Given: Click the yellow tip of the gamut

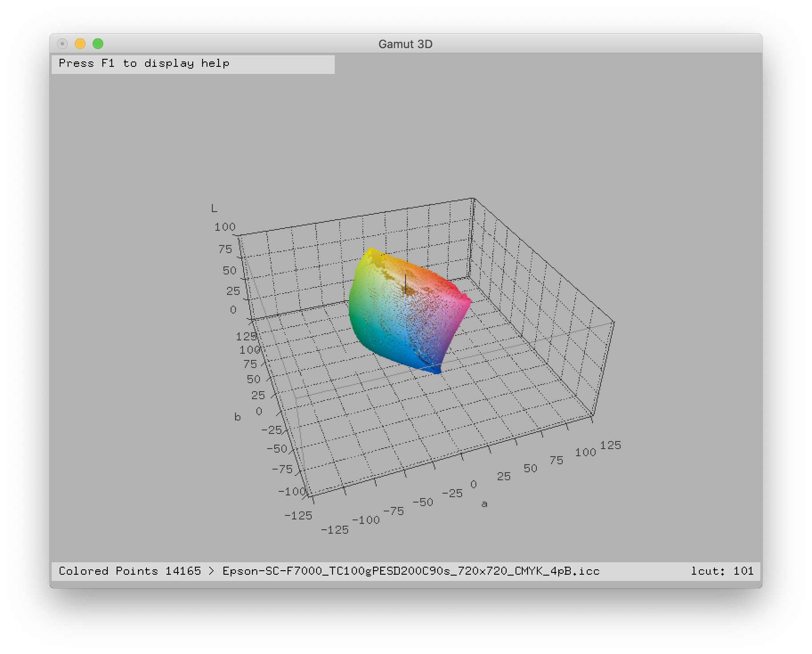Looking at the screenshot, I should [x=370, y=254].
